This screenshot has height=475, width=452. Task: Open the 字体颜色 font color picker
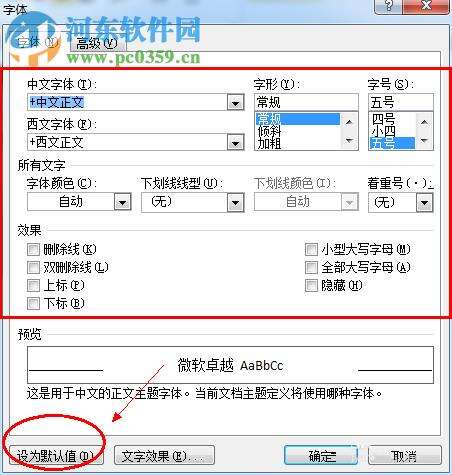click(x=122, y=202)
